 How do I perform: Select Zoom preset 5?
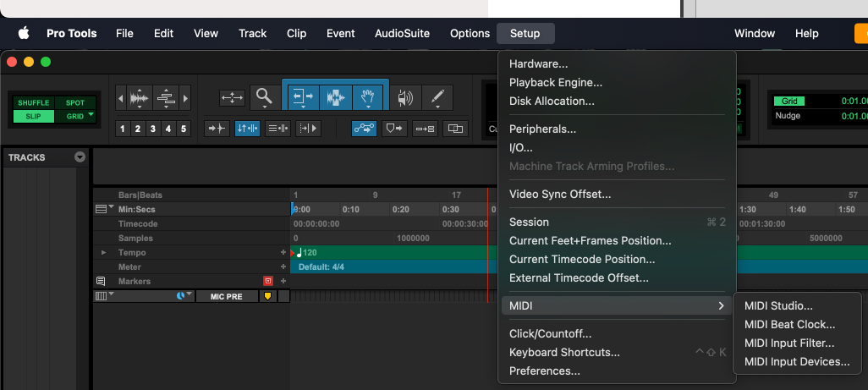[184, 129]
